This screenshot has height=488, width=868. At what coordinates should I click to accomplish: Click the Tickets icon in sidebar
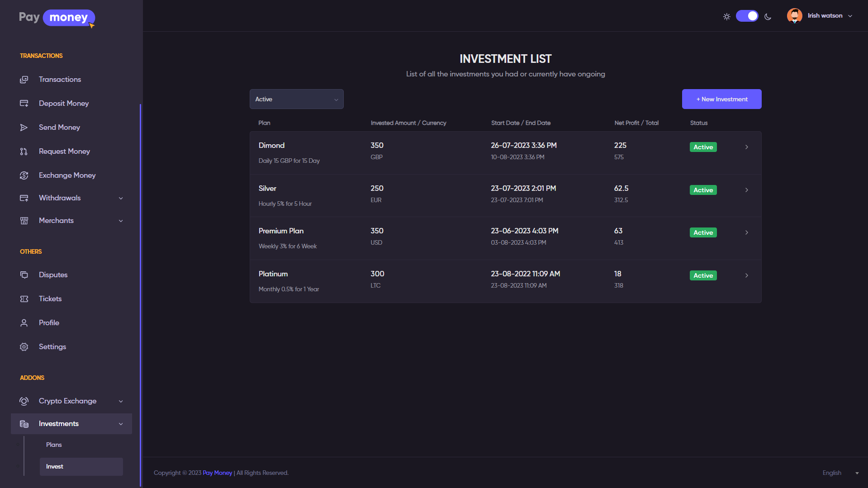point(24,299)
